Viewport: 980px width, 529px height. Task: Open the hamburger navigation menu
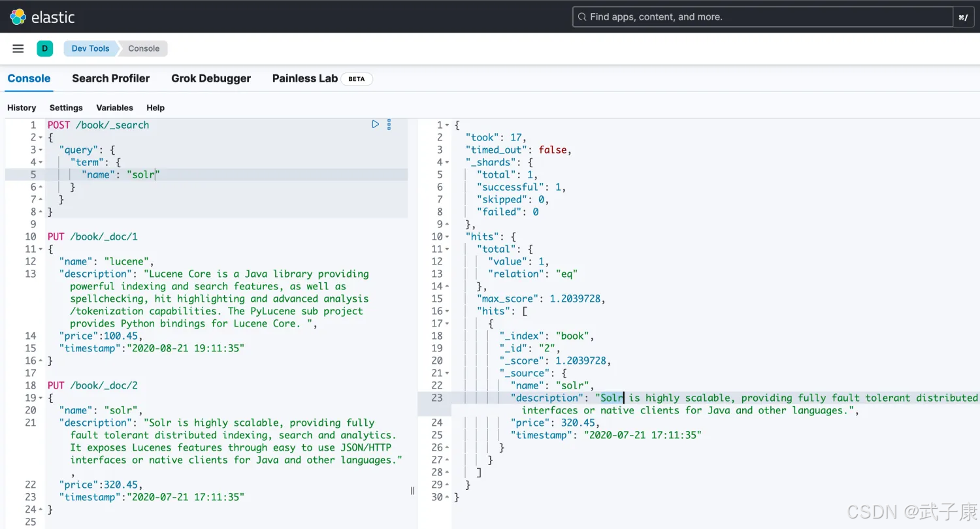tap(18, 48)
